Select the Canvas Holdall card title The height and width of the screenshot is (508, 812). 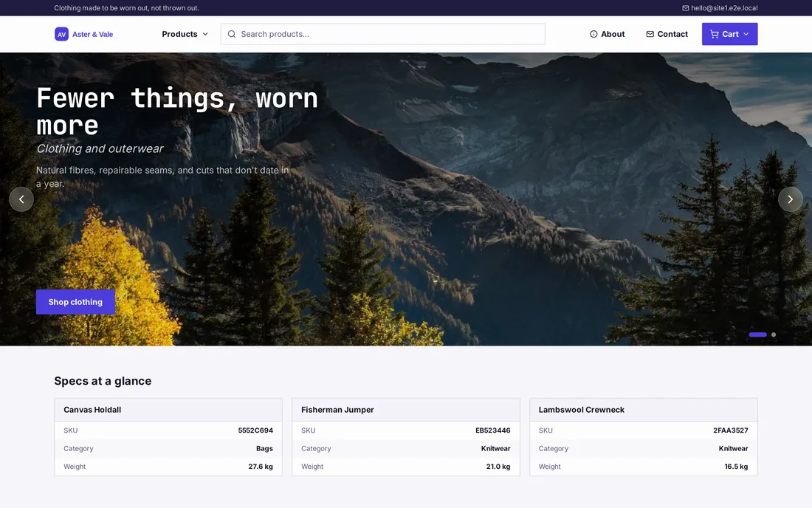click(92, 410)
